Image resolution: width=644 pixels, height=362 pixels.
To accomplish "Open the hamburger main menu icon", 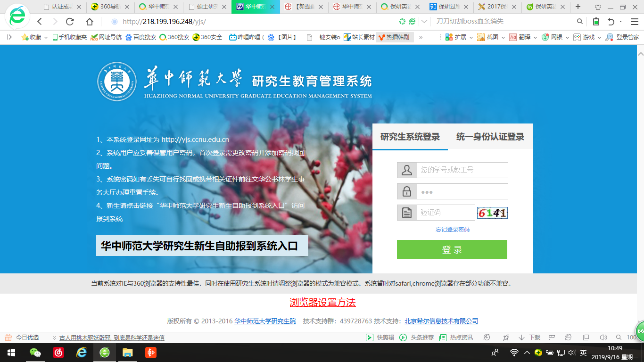I will click(634, 22).
